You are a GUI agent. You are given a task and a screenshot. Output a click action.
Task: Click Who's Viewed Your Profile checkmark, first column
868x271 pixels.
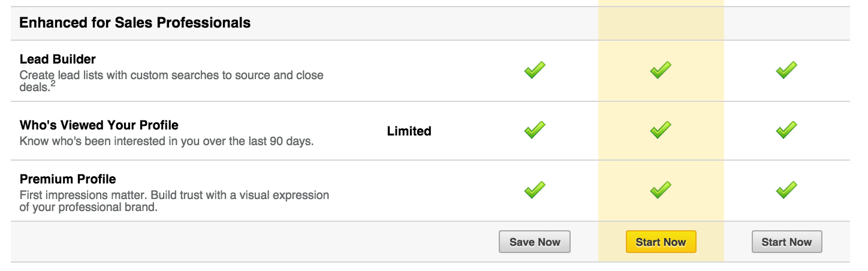[535, 130]
